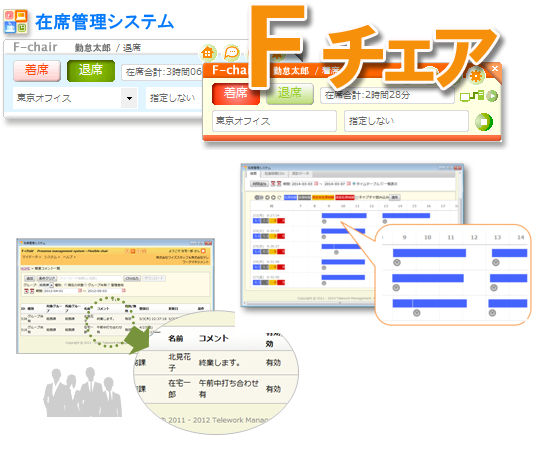Click the 在席管理システム logo icon
The image size is (543, 462).
click(16, 21)
